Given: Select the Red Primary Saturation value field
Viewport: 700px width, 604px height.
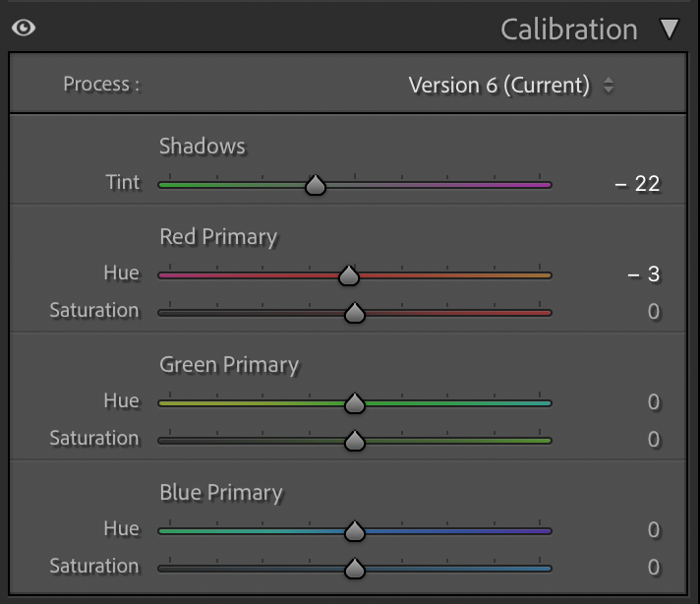Looking at the screenshot, I should 653,312.
